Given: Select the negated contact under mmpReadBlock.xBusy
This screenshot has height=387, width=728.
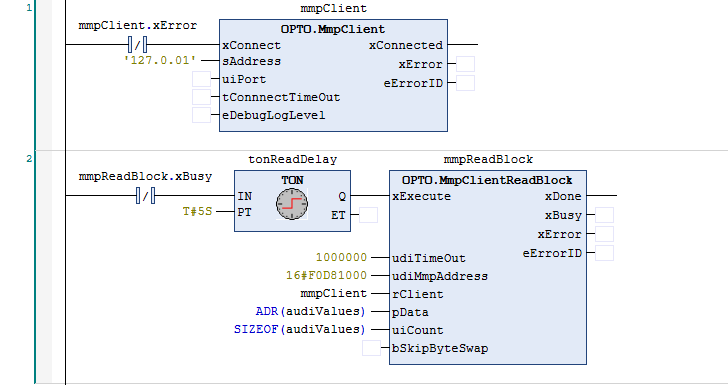Looking at the screenshot, I should point(146,196).
